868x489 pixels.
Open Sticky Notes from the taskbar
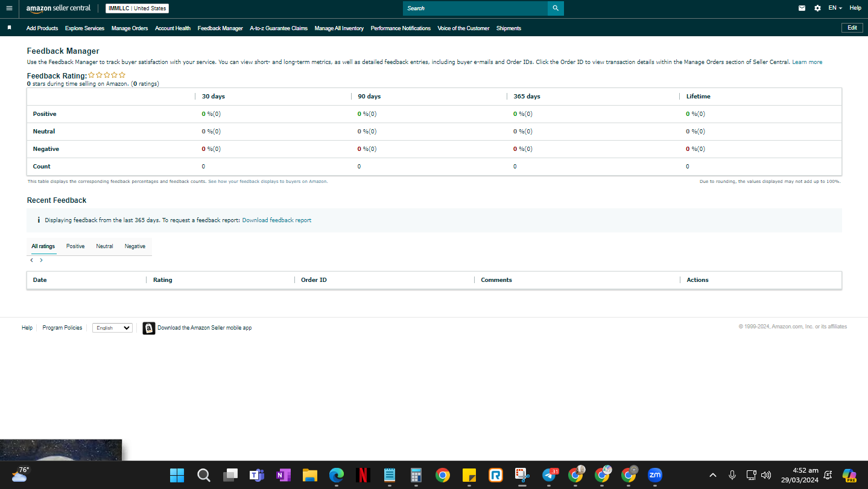pyautogui.click(x=469, y=475)
